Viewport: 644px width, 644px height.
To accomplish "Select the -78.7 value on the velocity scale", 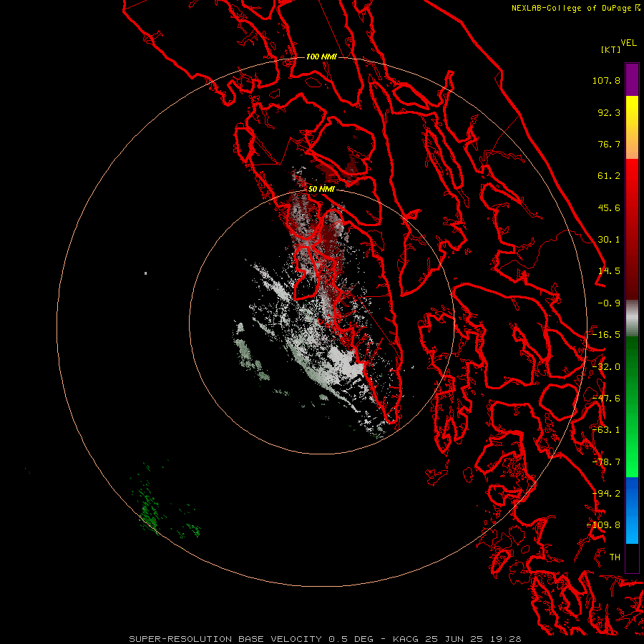I will [x=606, y=462].
